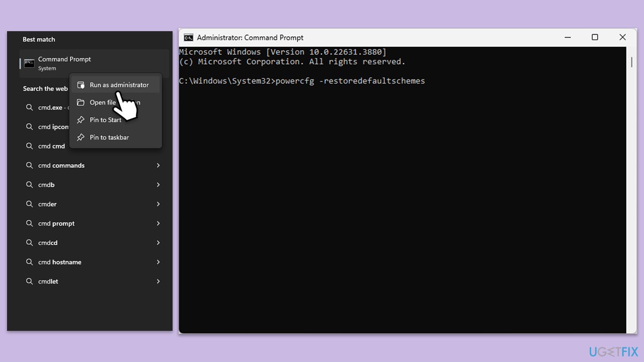Select Pin to Start menu entry
This screenshot has height=362, width=644.
[x=116, y=120]
